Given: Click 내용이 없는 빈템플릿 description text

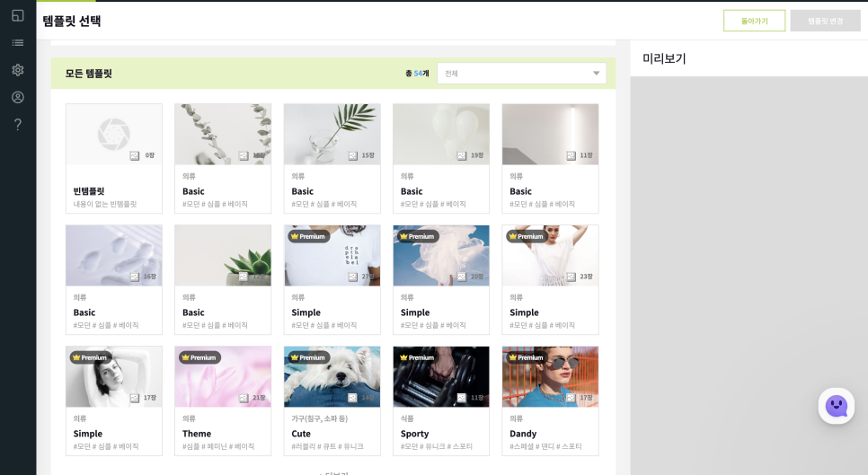Looking at the screenshot, I should (x=104, y=204).
